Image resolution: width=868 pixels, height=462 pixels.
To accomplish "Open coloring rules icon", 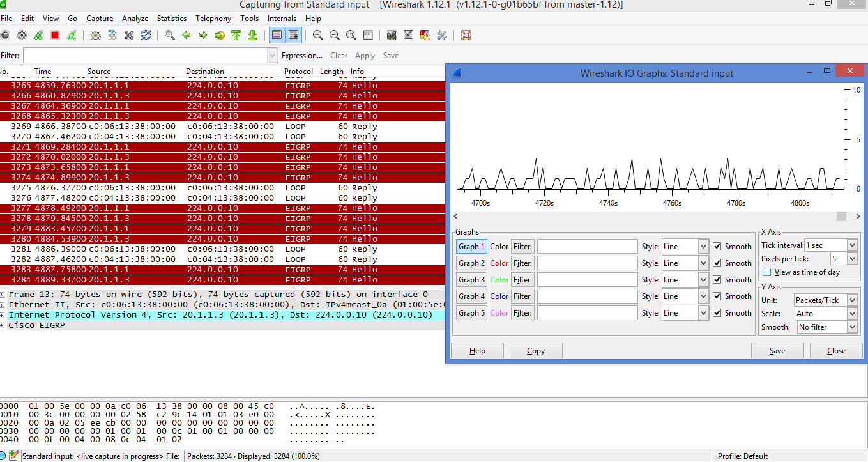I will (x=425, y=35).
